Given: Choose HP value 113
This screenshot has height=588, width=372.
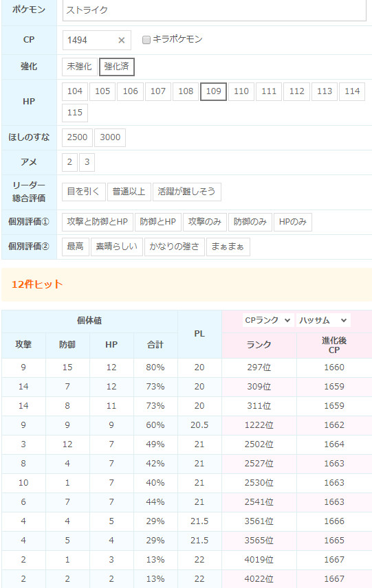Looking at the screenshot, I should pyautogui.click(x=325, y=91).
